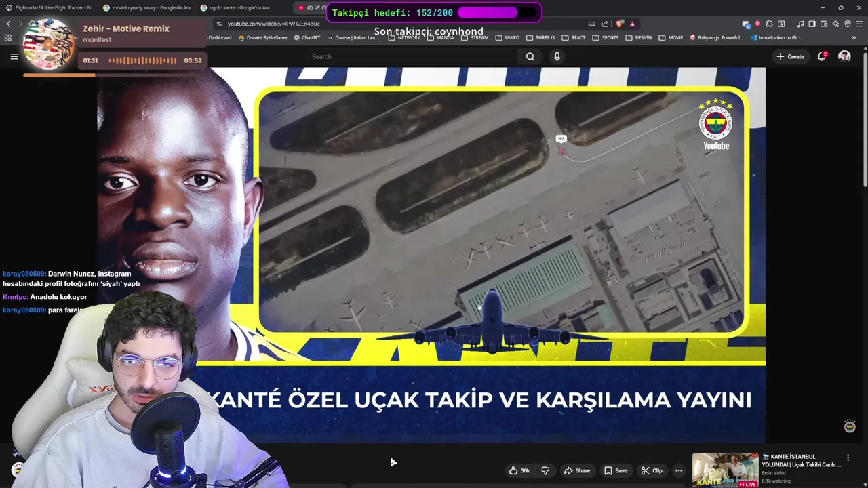Click the Fenerbahçe channel watermark icon on video
This screenshot has width=868, height=488.
coord(850,426)
